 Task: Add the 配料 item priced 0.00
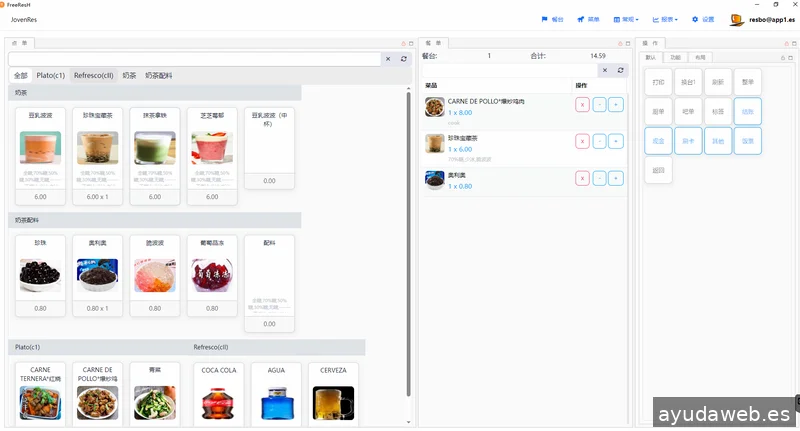[269, 284]
